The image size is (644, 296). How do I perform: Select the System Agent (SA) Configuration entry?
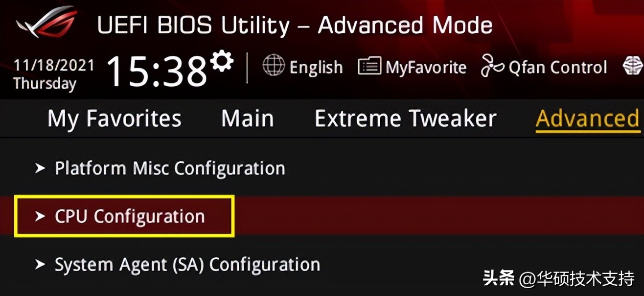[x=187, y=265]
